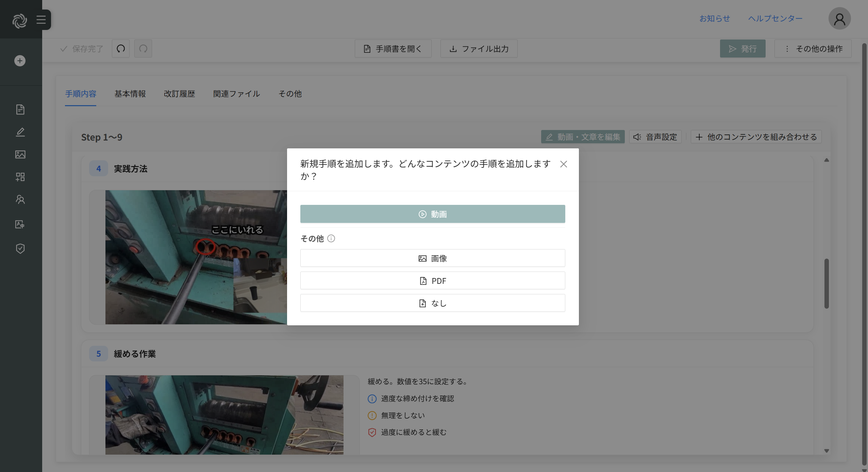Viewport: 868px width, 472px height.
Task: Click the plus create icon in sidebar
Action: point(20,61)
